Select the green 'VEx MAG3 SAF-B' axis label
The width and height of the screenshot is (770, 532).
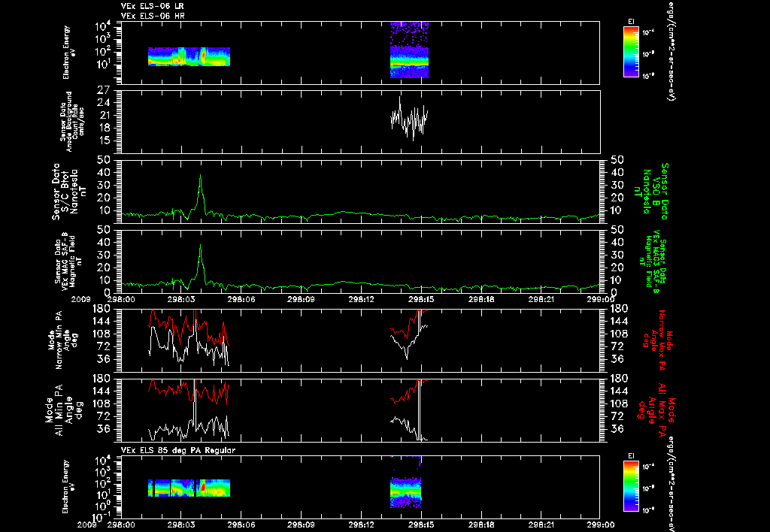pyautogui.click(x=653, y=261)
